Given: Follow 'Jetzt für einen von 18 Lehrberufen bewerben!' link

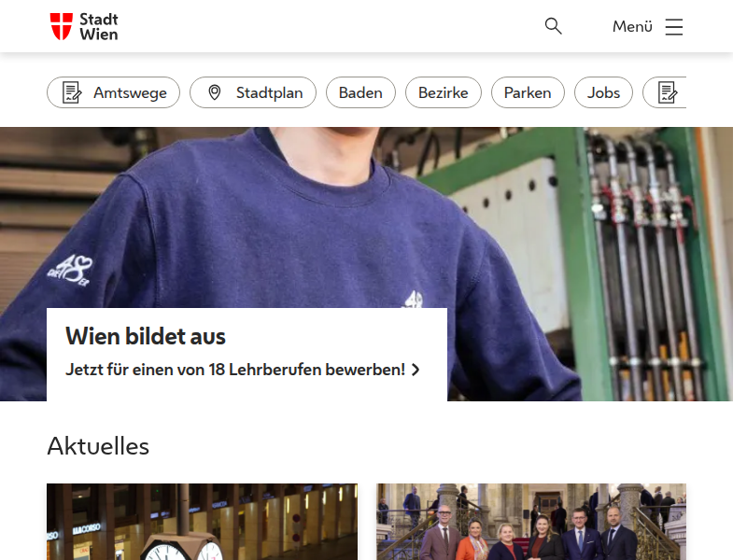Looking at the screenshot, I should click(243, 370).
